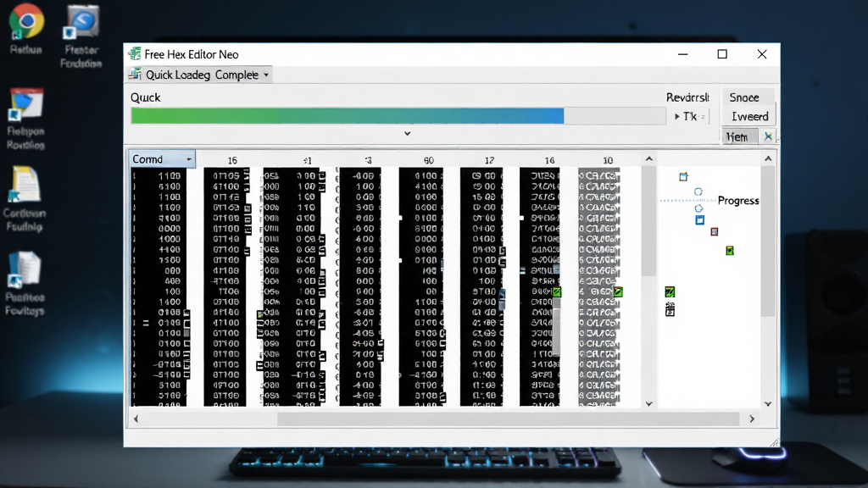The width and height of the screenshot is (868, 488).
Task: Toggle the small green checkbox near right scrollbar
Action: point(730,251)
